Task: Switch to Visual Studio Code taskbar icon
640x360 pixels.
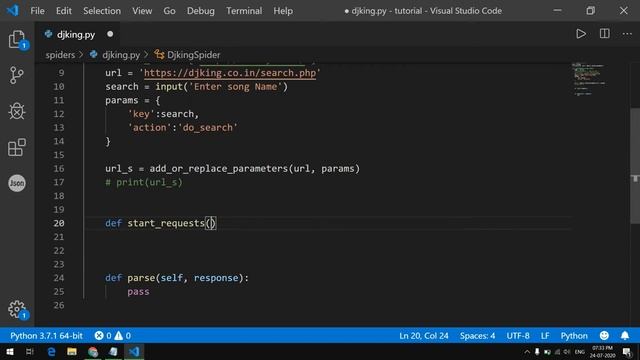Action: [134, 351]
